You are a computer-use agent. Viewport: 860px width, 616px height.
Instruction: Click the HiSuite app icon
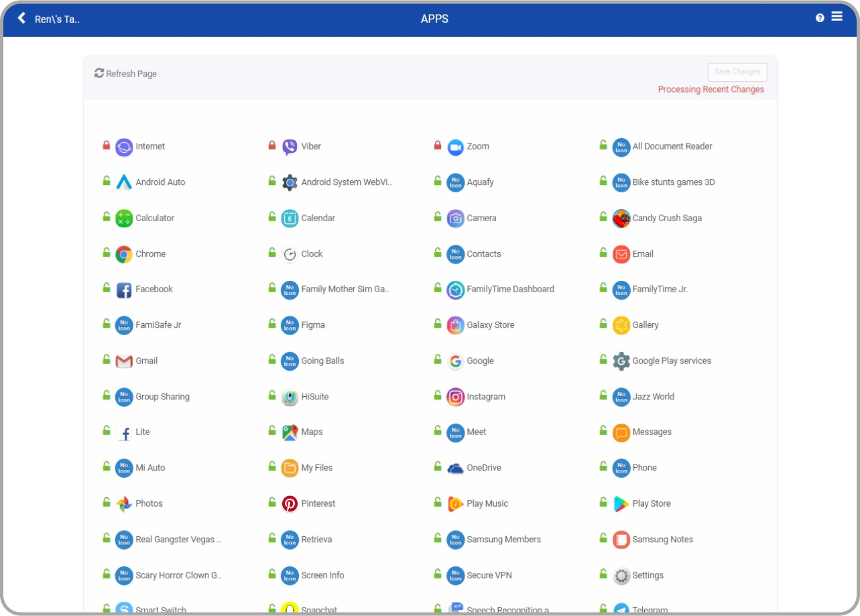290,397
